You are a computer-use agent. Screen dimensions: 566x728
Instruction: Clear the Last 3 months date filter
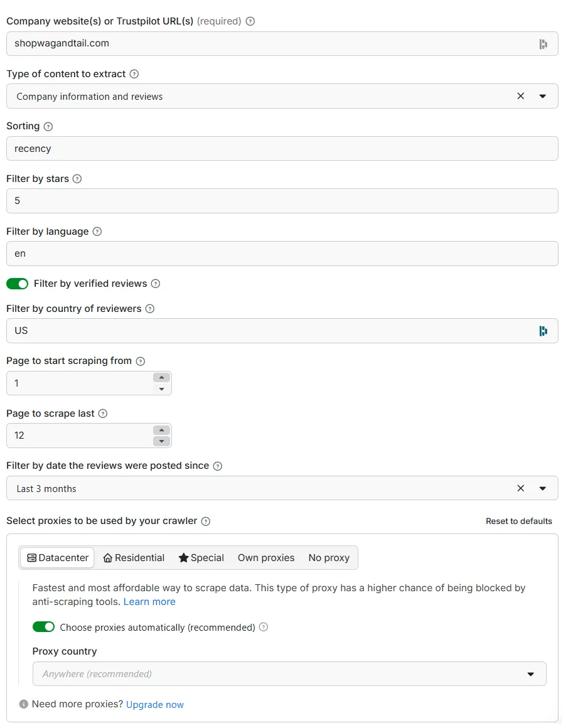pyautogui.click(x=521, y=488)
